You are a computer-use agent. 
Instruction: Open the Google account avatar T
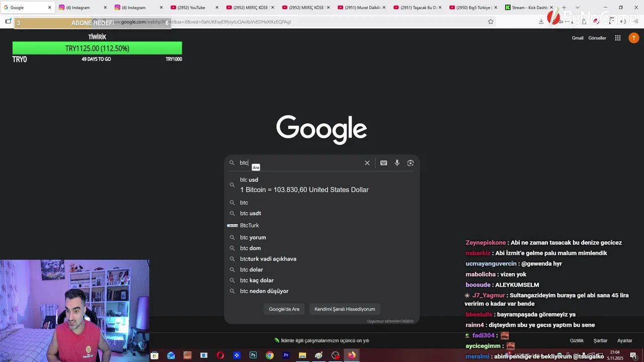coord(634,38)
